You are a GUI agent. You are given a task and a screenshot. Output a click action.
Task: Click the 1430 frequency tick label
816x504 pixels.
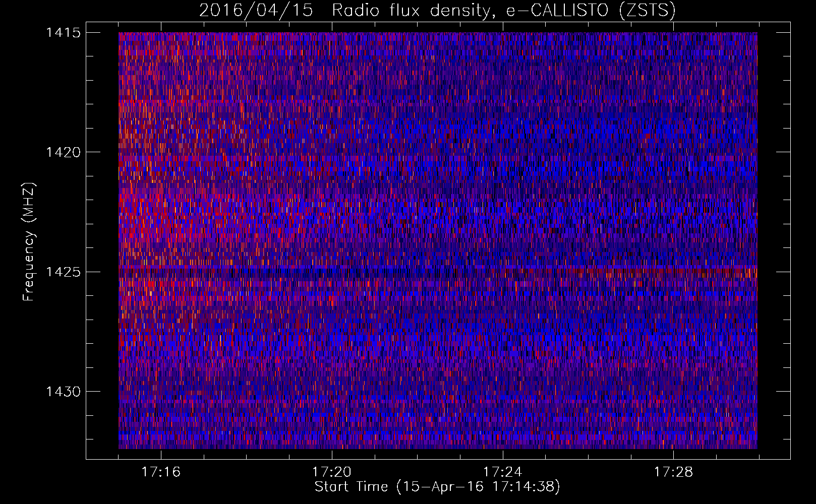coord(64,392)
